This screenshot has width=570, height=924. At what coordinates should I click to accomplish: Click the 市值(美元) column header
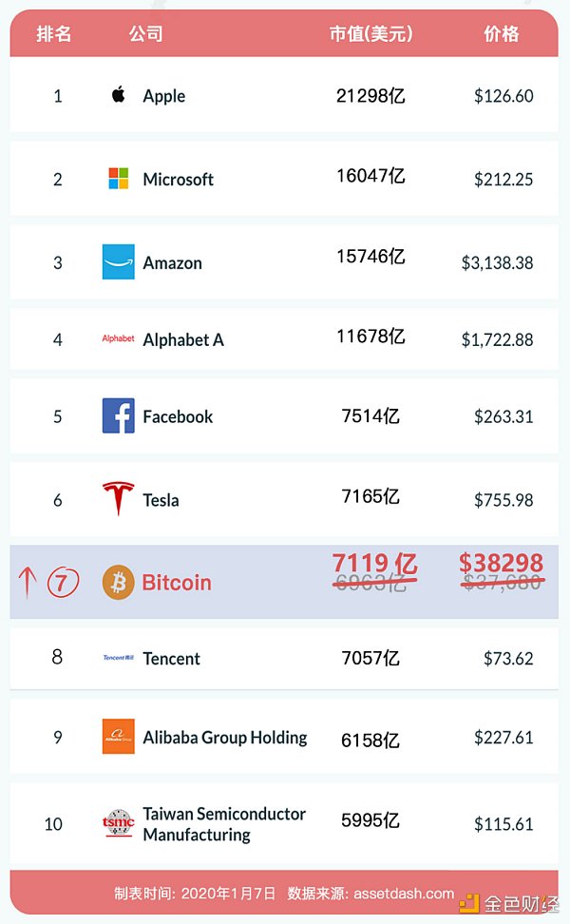tap(370, 34)
